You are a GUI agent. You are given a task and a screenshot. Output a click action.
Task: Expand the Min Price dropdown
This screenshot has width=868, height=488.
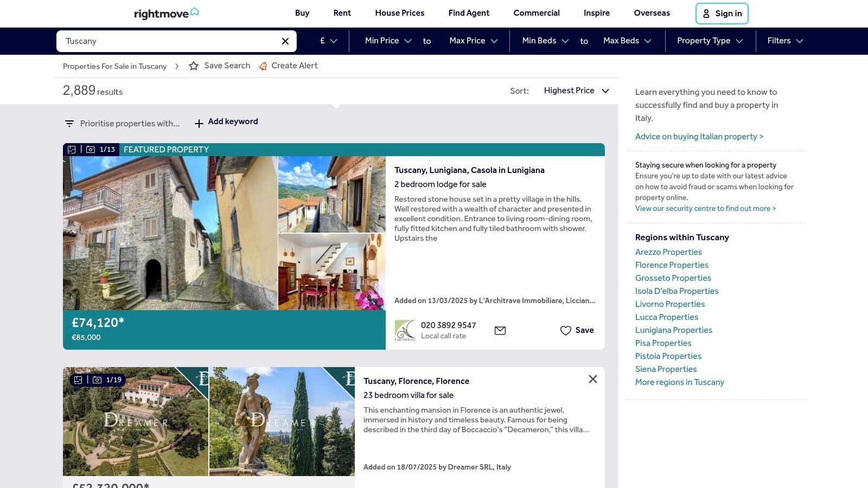(x=388, y=41)
